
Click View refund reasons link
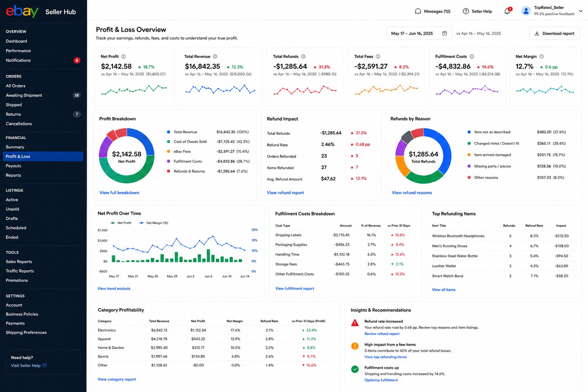click(412, 192)
